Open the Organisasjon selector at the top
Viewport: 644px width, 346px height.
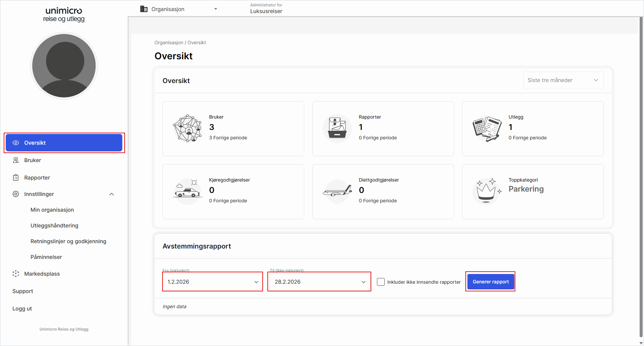click(179, 9)
